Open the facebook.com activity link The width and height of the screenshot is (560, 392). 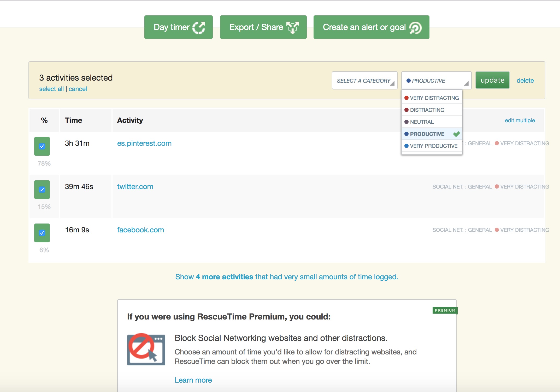tap(140, 230)
